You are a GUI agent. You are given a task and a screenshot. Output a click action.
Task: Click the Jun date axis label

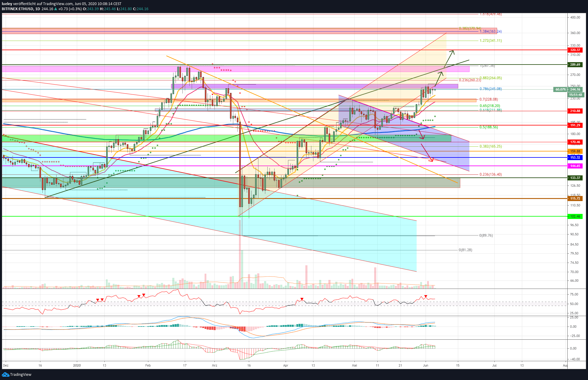pyautogui.click(x=426, y=365)
